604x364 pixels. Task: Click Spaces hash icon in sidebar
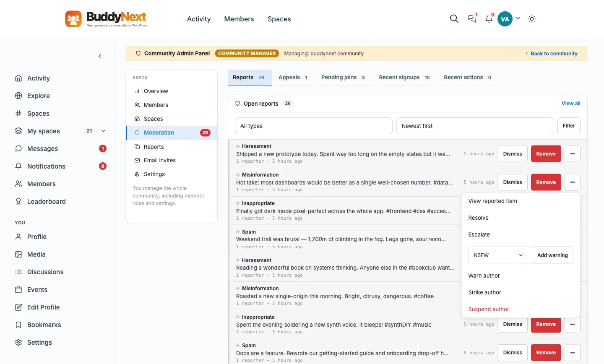point(18,113)
